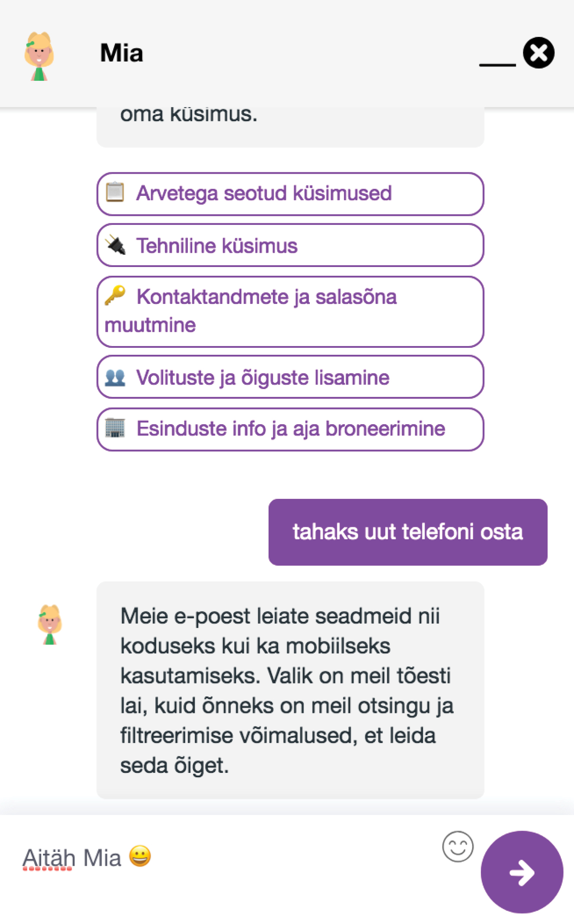Open the emoji picker smiley icon
The width and height of the screenshot is (574, 924).
(458, 846)
